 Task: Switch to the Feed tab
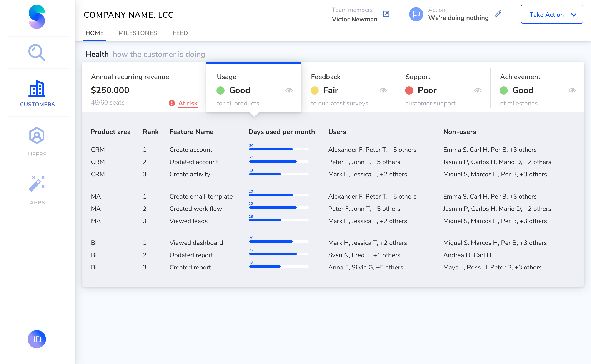coord(180,33)
